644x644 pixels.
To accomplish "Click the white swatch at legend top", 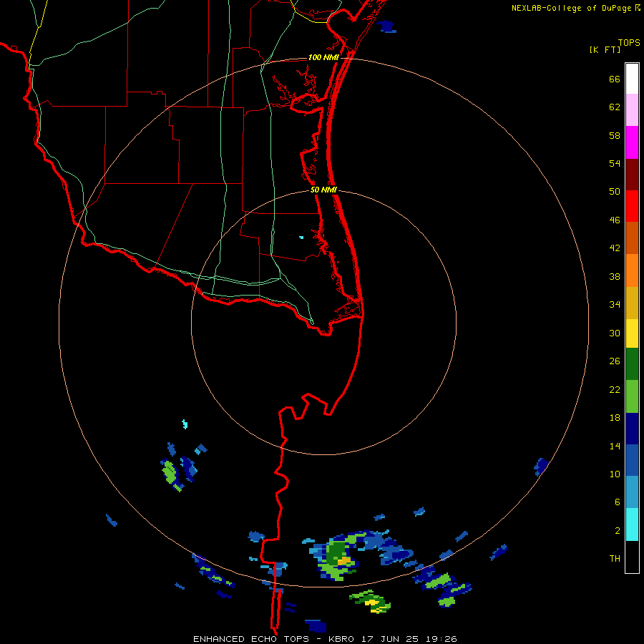I will pyautogui.click(x=632, y=79).
